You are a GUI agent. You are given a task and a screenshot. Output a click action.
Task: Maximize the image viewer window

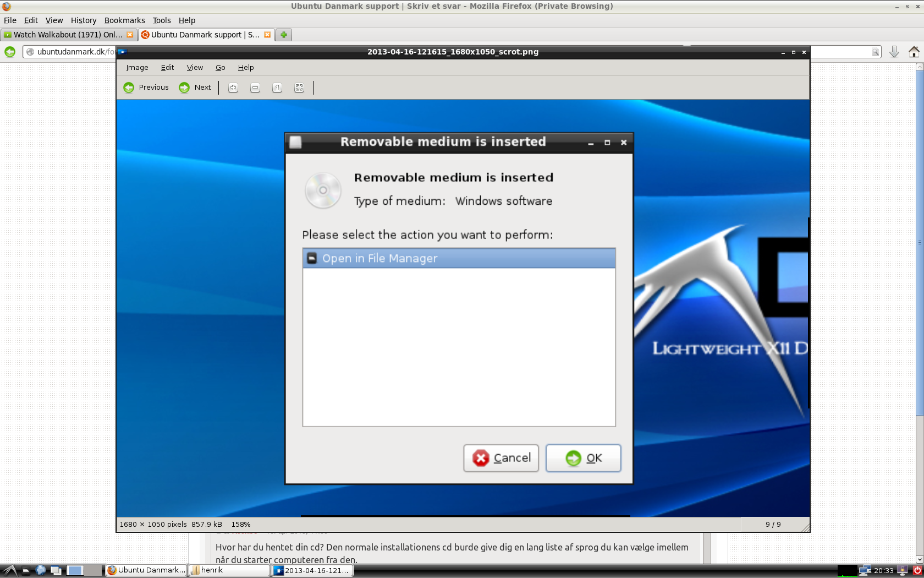tap(794, 52)
